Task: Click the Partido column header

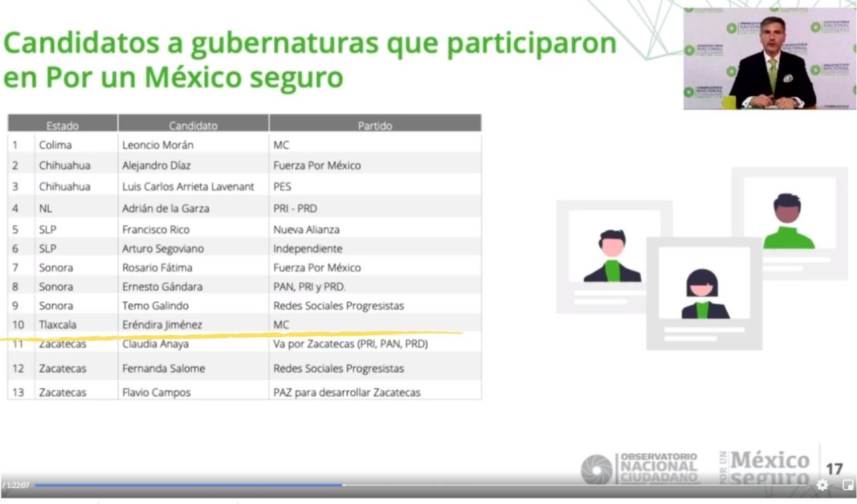Action: [x=374, y=125]
